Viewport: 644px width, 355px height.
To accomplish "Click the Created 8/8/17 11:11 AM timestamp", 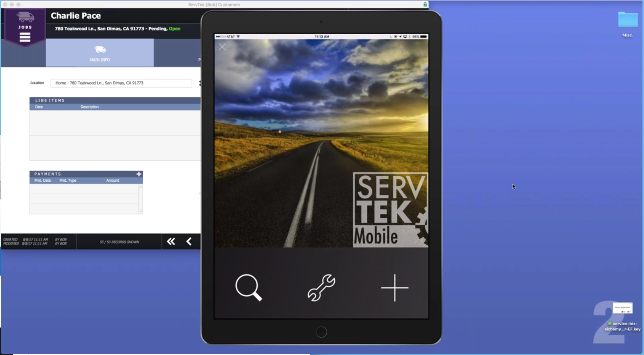I will click(35, 240).
